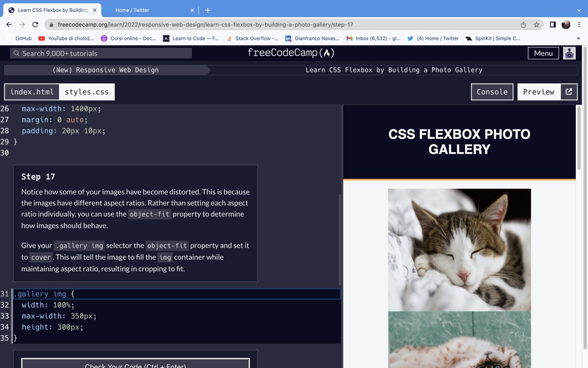This screenshot has width=588, height=368.
Task: Click the browser forward arrow
Action: tap(22, 25)
